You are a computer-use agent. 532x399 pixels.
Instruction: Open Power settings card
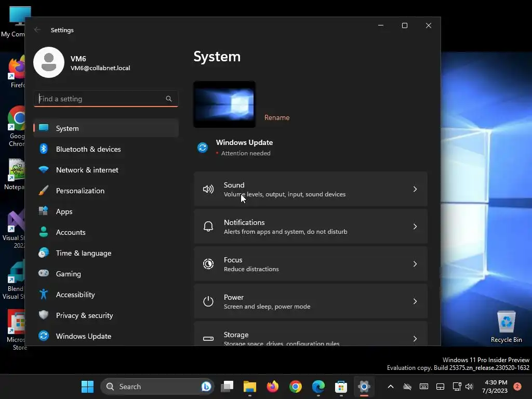[x=311, y=301]
